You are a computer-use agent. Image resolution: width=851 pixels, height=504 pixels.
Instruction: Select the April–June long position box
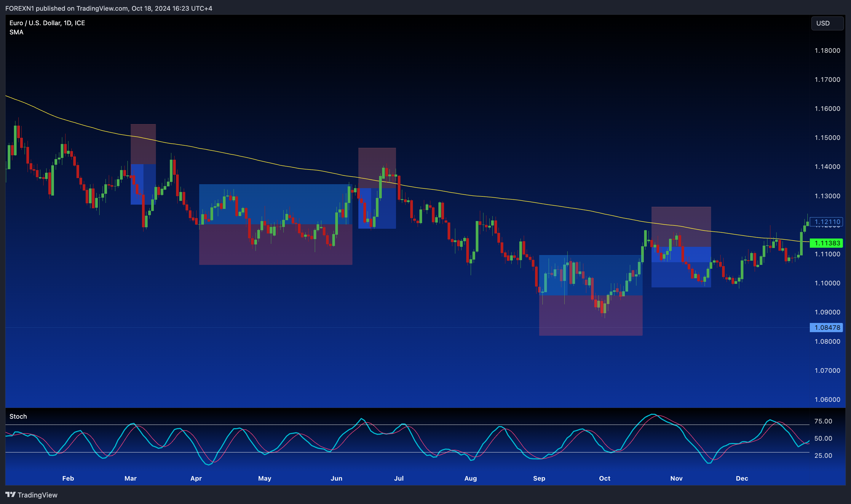(x=275, y=225)
